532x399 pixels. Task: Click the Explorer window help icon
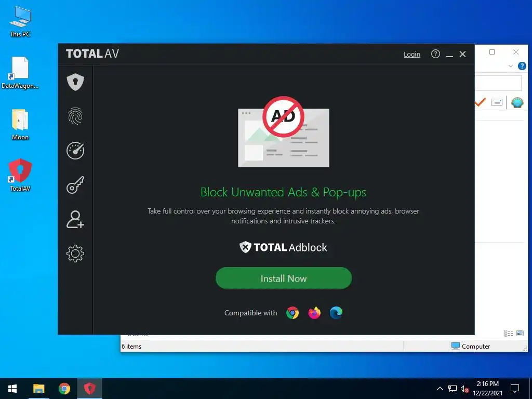(x=522, y=66)
